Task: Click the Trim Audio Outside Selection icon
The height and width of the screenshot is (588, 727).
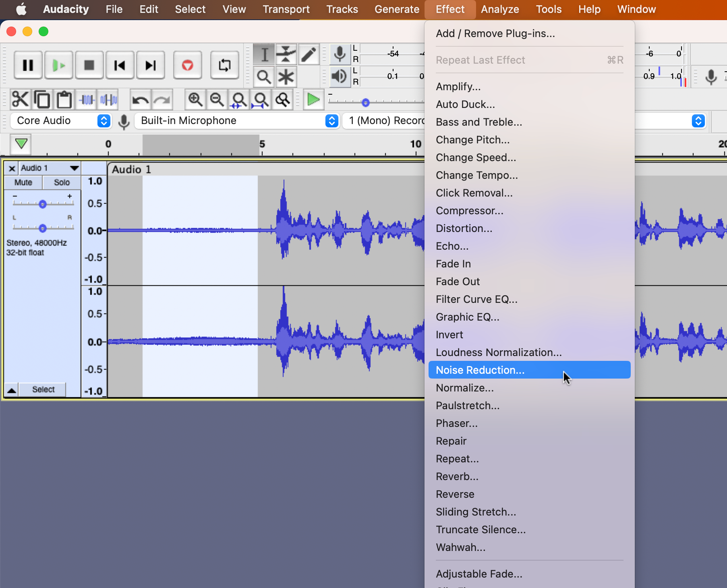Action: [x=86, y=99]
